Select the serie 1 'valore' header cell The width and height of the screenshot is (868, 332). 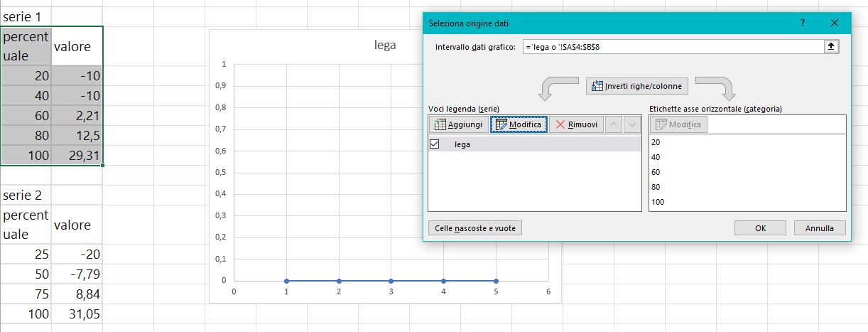pyautogui.click(x=77, y=46)
